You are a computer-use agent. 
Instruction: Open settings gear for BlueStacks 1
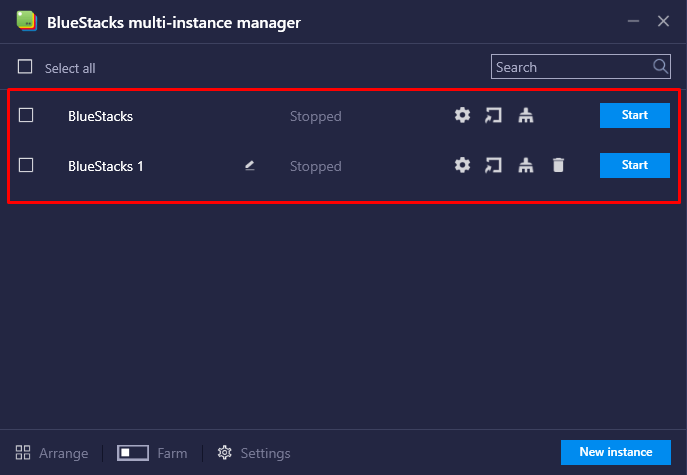point(462,165)
